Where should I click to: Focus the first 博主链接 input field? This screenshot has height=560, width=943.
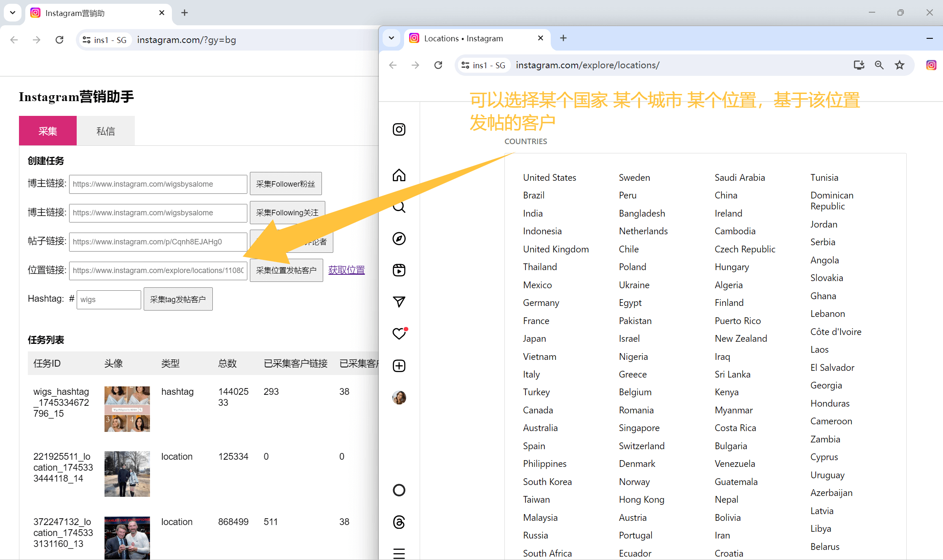coord(158,184)
